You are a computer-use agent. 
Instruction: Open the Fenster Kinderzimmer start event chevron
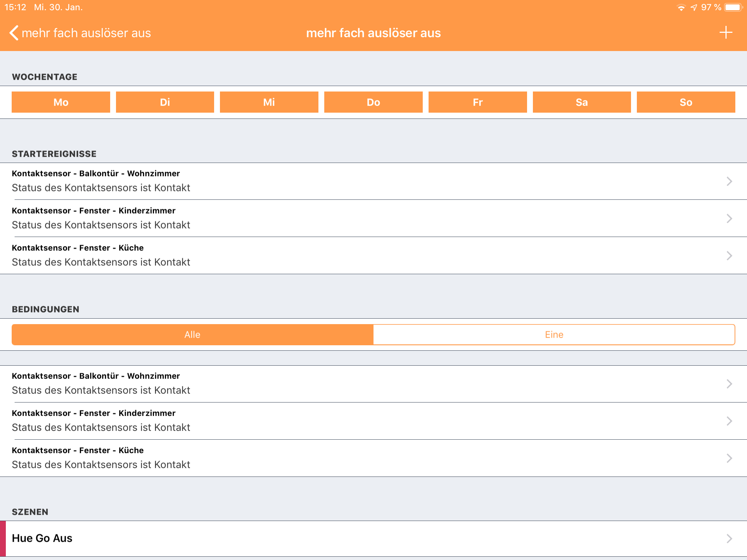729,218
